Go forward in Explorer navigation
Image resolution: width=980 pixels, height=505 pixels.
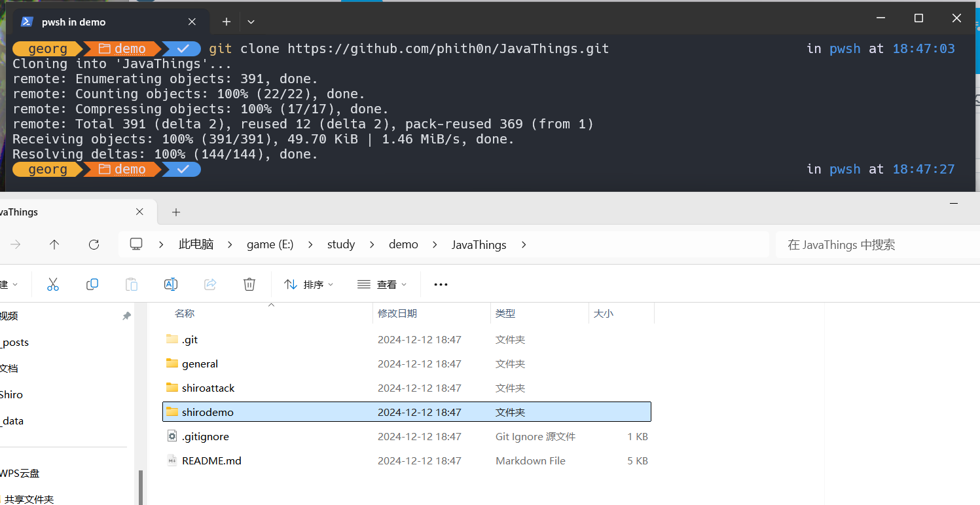[16, 244]
